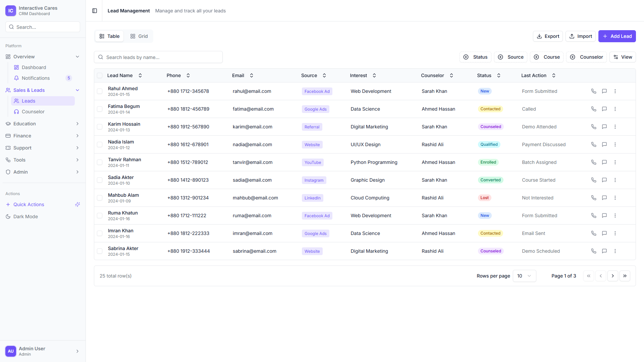Viewport: 644px width, 362px height.
Task: Sort the table by Status column
Action: click(x=498, y=75)
